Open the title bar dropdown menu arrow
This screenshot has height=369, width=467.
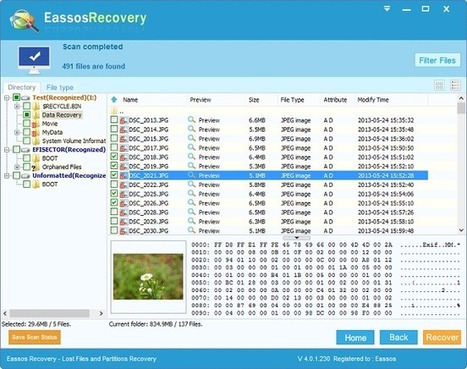[387, 9]
